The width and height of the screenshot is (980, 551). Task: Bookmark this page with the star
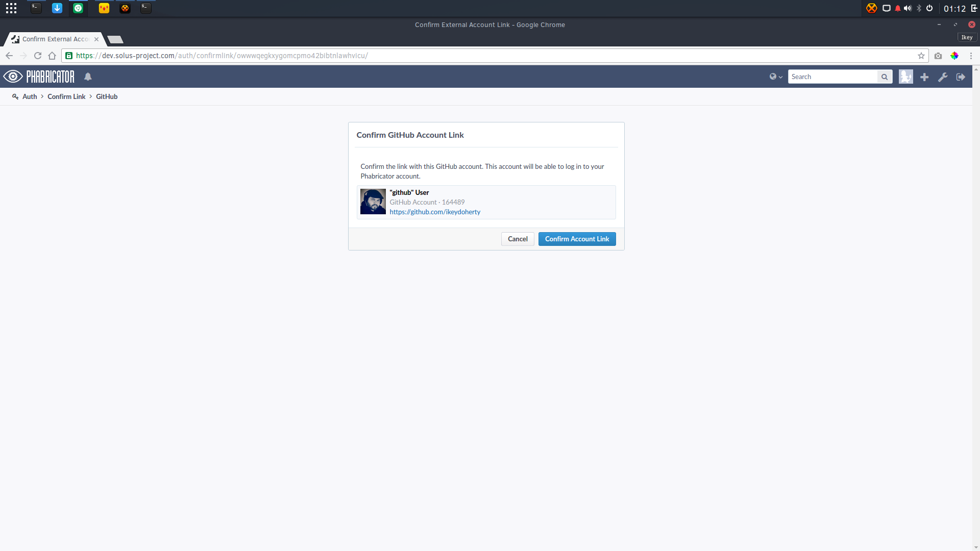tap(921, 56)
